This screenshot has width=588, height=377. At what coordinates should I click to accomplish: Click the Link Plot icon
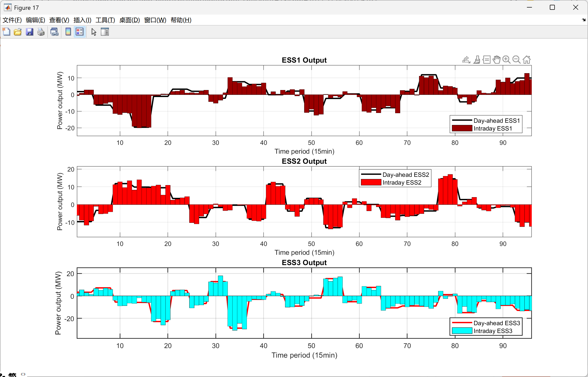[54, 32]
